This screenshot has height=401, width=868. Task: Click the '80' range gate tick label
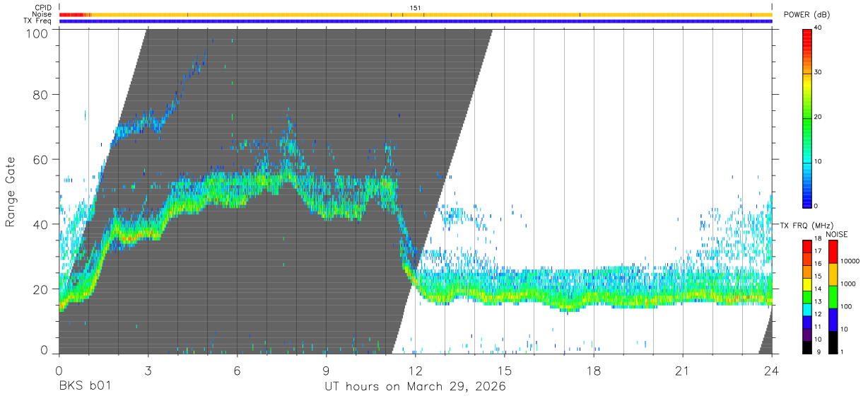point(40,95)
